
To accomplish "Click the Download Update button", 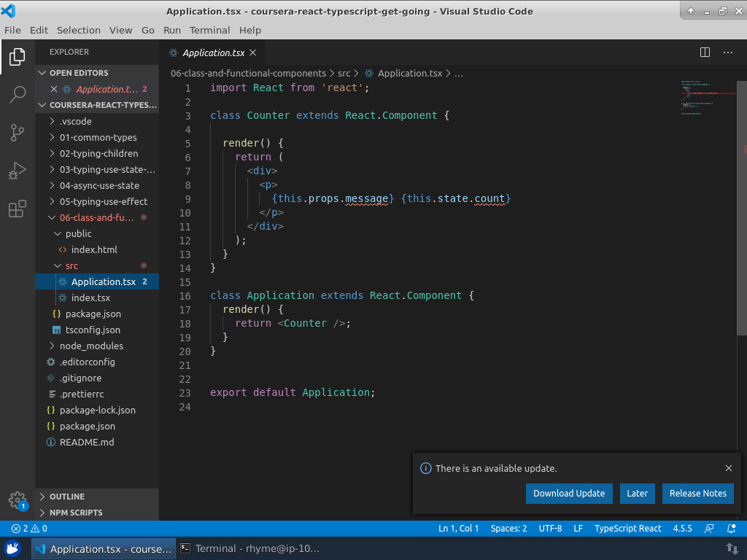I will [x=569, y=493].
